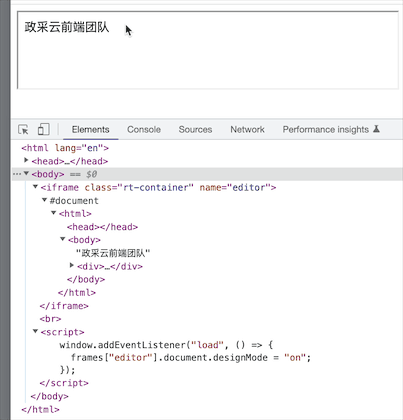Screen dimensions: 403x420
Task: Select the outer closing /body tag
Action: point(49,396)
